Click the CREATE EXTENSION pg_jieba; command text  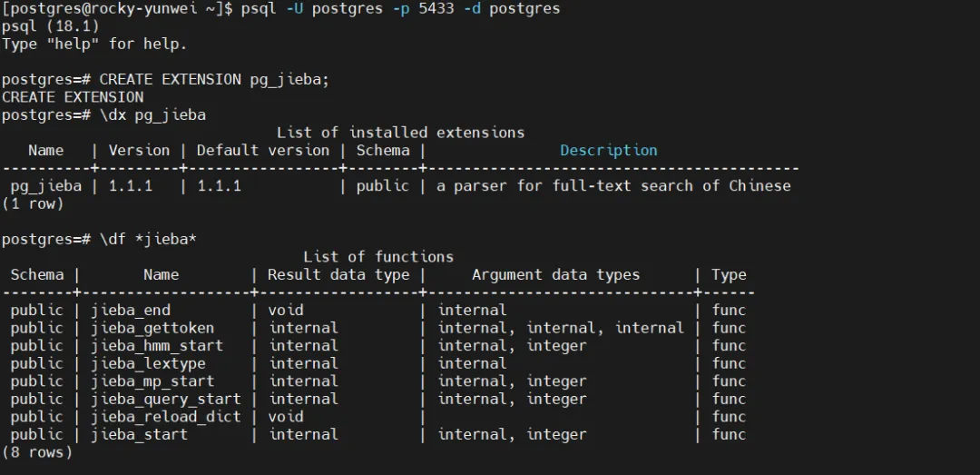[x=214, y=80]
